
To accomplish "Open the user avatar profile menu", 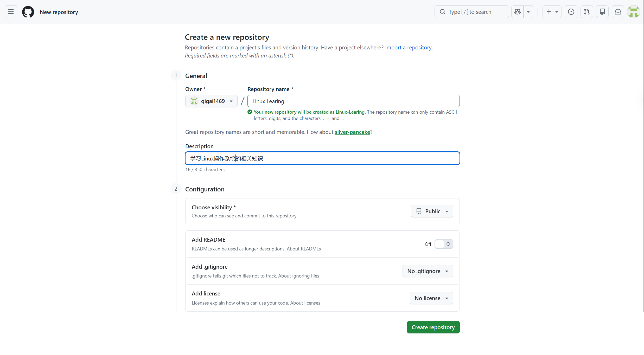I will click(634, 12).
